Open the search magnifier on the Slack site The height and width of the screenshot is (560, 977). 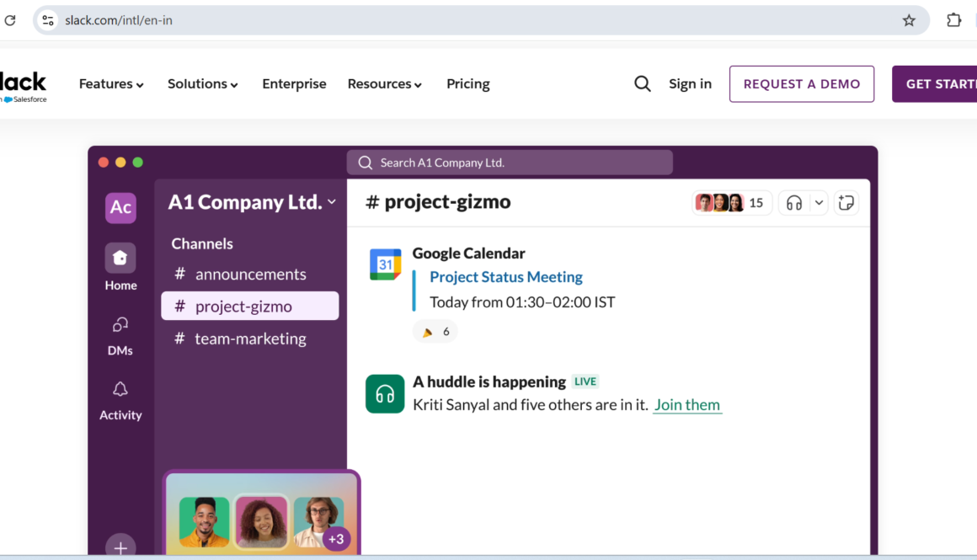pyautogui.click(x=643, y=83)
